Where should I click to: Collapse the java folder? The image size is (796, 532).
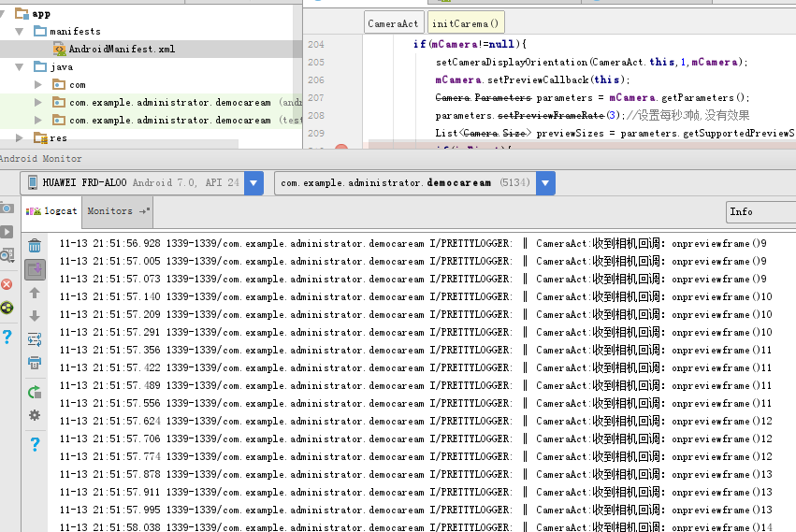tap(20, 67)
